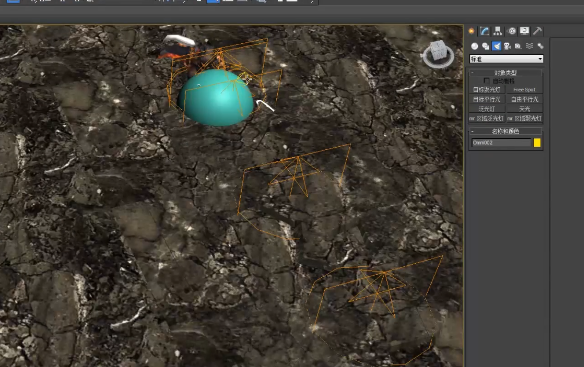
Task: Select the Shapes create category
Action: pyautogui.click(x=485, y=46)
